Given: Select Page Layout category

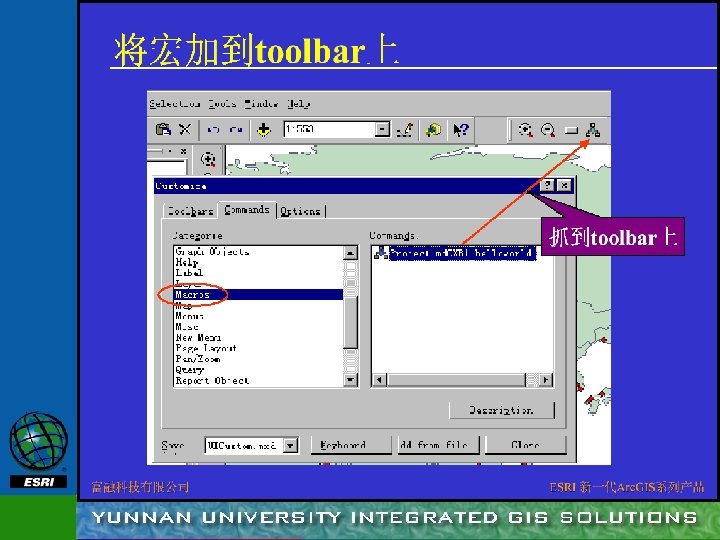Looking at the screenshot, I should click(x=259, y=348).
